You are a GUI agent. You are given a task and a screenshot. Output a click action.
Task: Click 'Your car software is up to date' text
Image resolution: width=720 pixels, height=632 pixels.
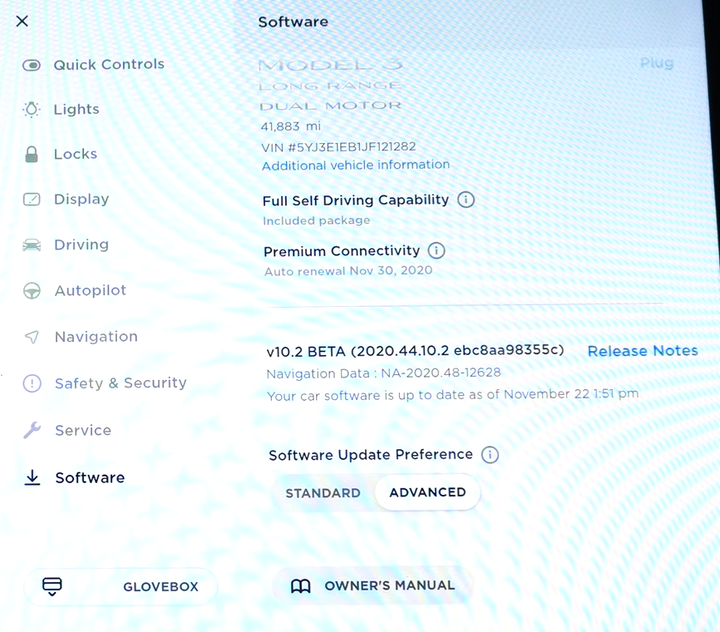point(453,395)
